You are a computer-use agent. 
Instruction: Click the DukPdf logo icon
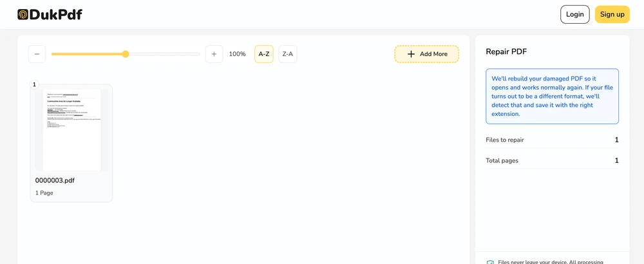[23, 15]
